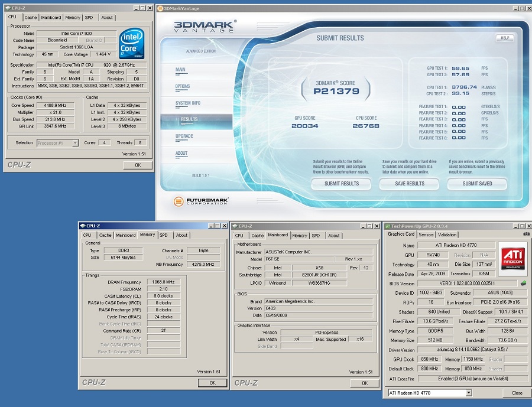Click the 3DMarkVantage title bar icon
Screen dimensions: 532x407
(x=161, y=8)
